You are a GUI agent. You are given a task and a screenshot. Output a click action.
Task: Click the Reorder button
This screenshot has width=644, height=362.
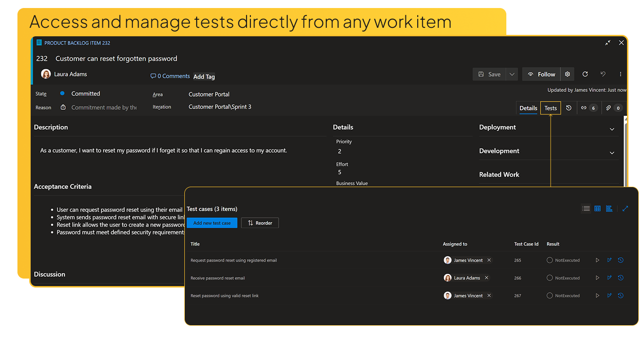pos(260,223)
